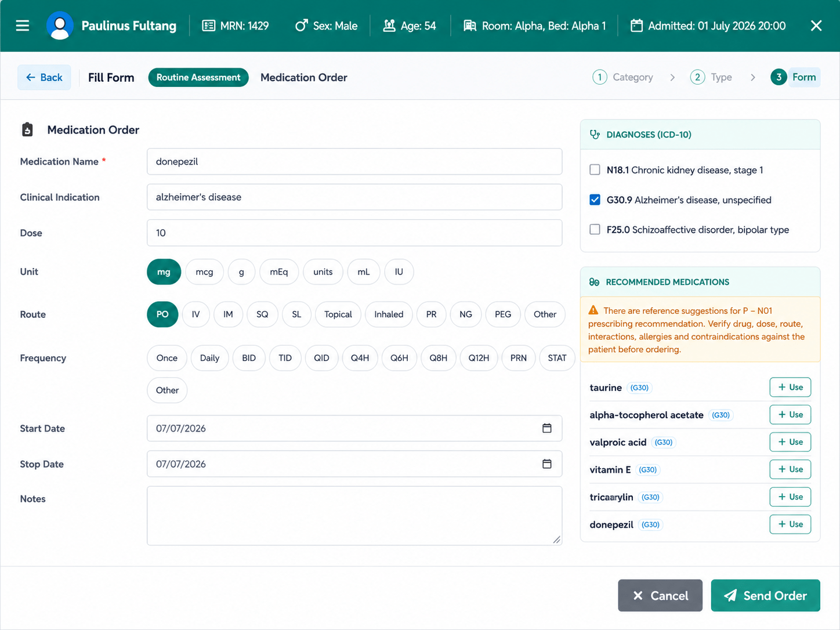840x630 pixels.
Task: Select the IU unit
Action: click(x=399, y=271)
